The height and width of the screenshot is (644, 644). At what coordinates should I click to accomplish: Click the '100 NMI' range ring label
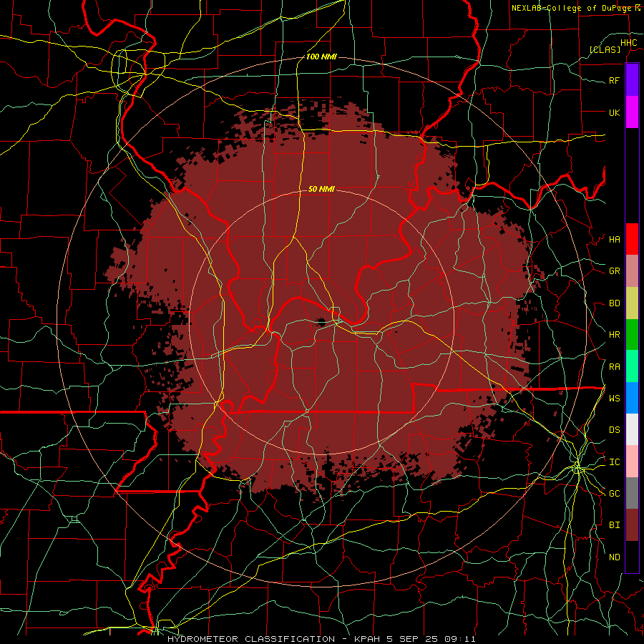(321, 57)
